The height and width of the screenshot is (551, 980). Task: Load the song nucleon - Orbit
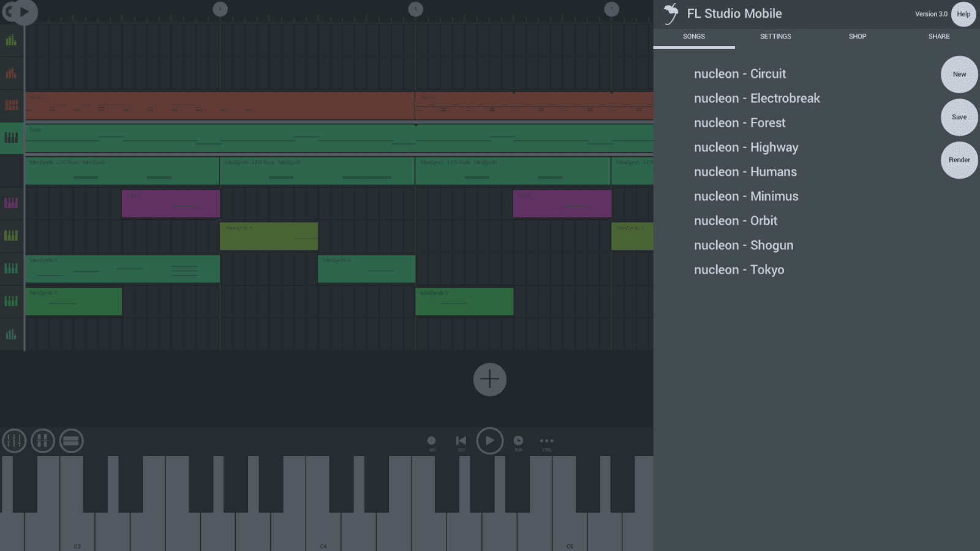coord(736,221)
